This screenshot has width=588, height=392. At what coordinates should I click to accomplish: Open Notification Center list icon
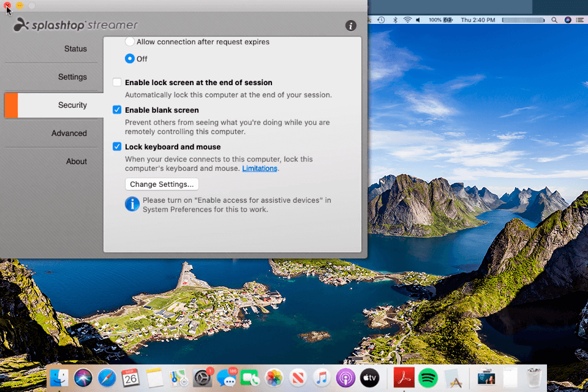(x=580, y=20)
